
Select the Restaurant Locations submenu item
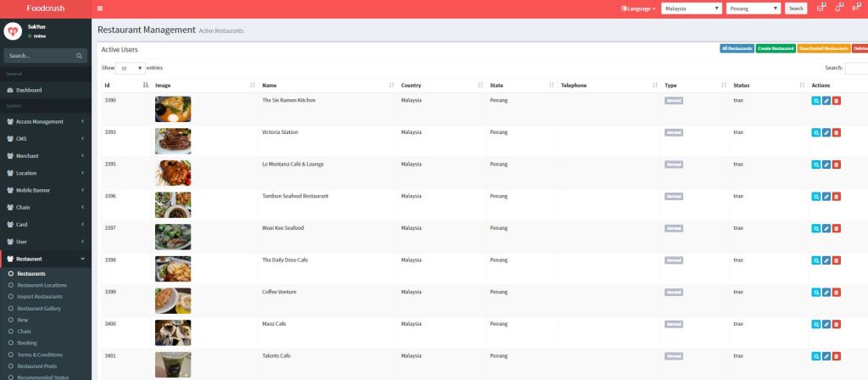[42, 285]
